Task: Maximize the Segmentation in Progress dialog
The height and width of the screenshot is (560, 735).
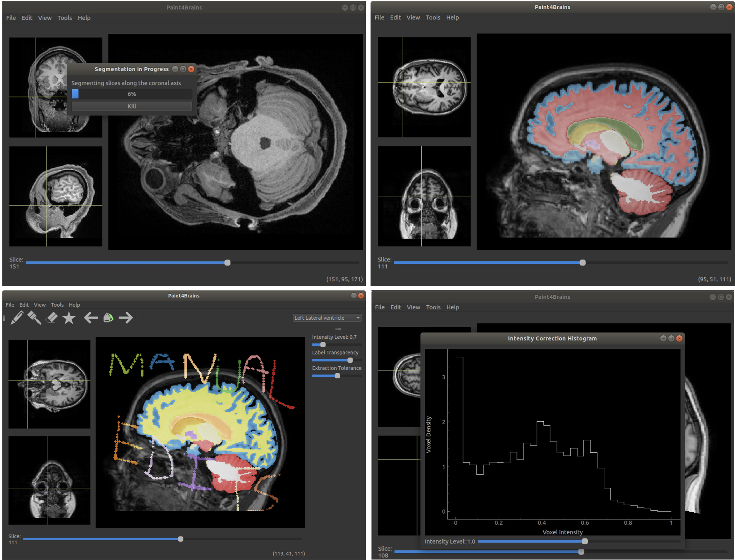Action: (183, 69)
